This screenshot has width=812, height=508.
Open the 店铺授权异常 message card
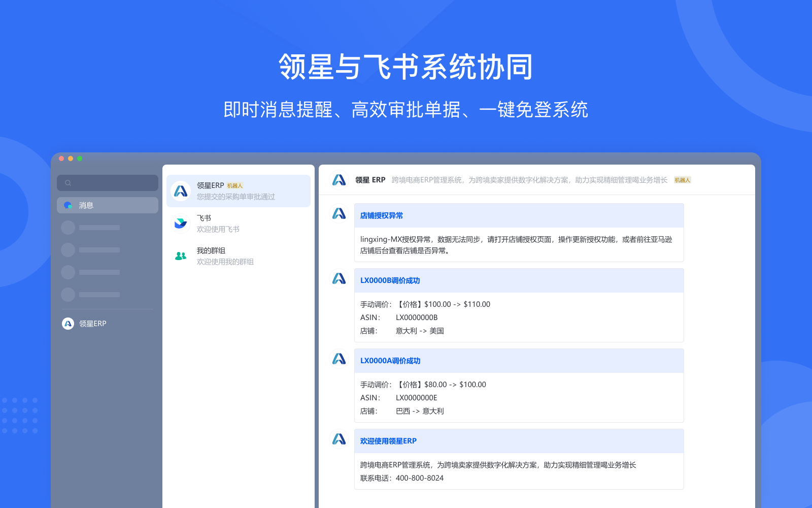519,233
